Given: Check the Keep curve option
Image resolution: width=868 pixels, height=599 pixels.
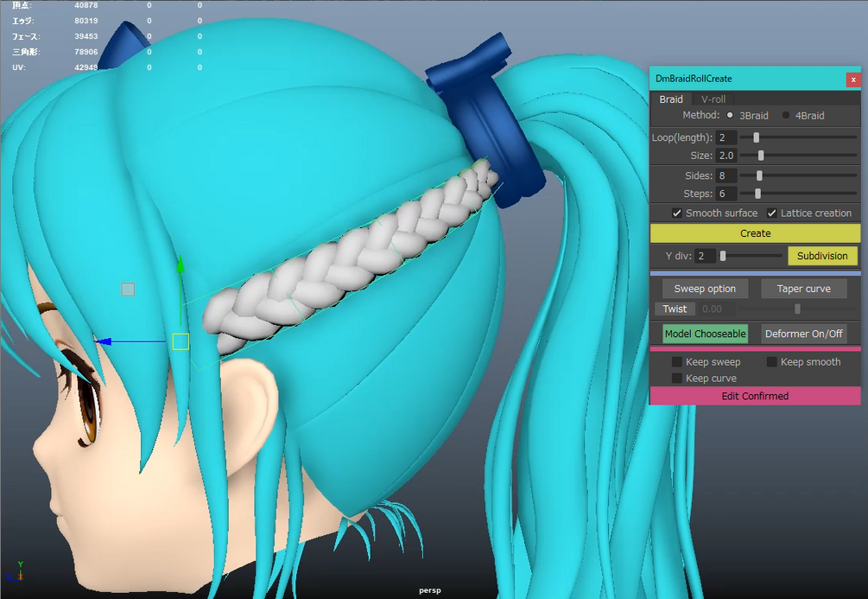Looking at the screenshot, I should 676,379.
